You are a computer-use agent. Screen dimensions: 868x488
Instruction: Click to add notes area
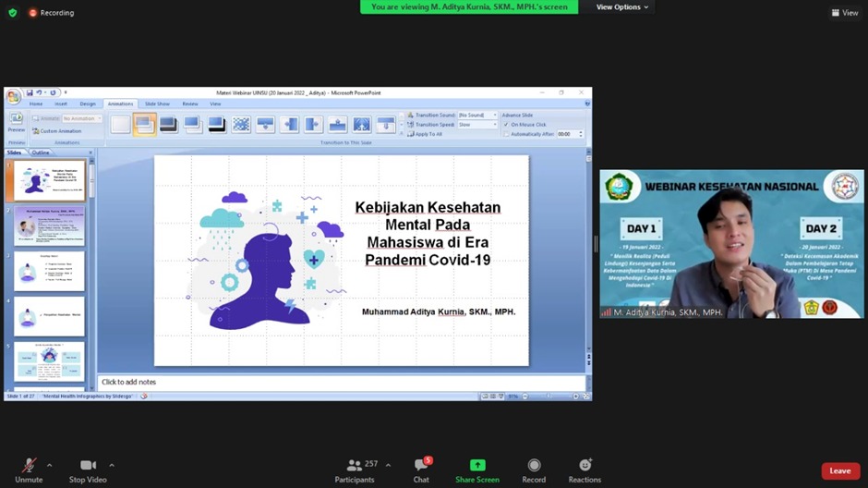341,383
